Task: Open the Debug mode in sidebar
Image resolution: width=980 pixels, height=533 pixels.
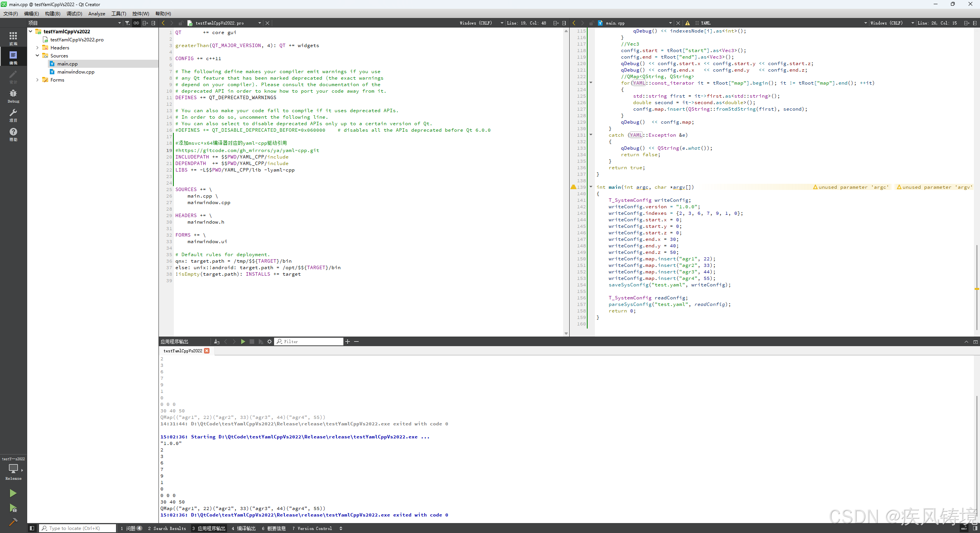Action: (13, 95)
